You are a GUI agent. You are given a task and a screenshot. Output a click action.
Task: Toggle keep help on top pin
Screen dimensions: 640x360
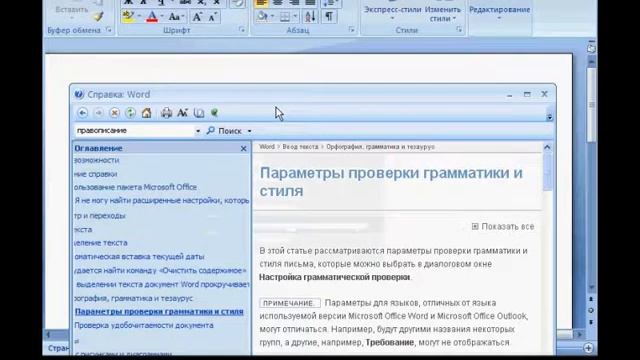click(214, 113)
